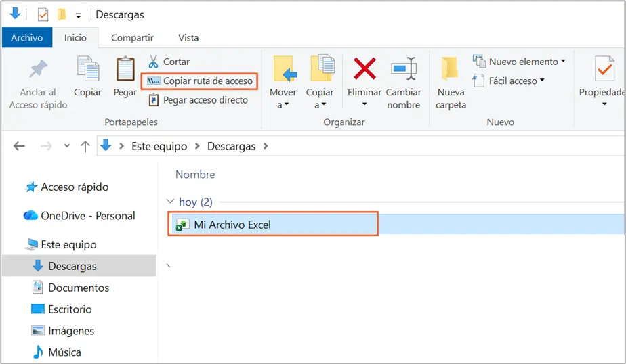This screenshot has width=626, height=364.
Task: Switch to the Inicio ribbon tab
Action: 75,37
